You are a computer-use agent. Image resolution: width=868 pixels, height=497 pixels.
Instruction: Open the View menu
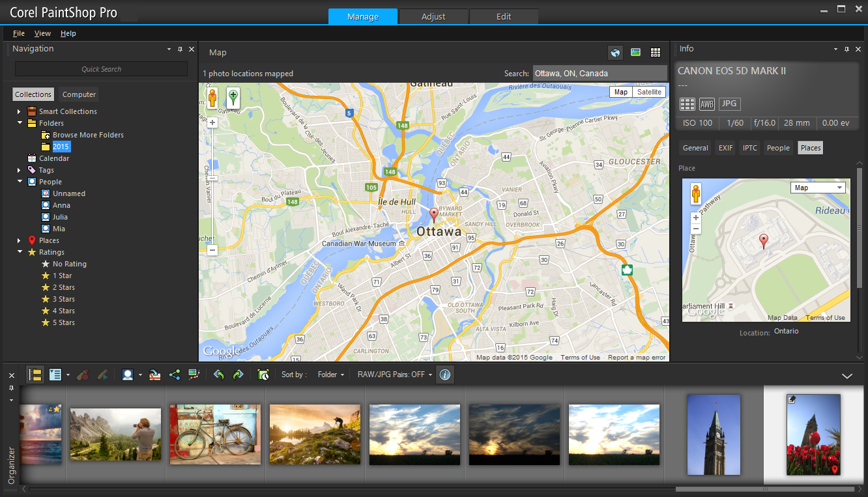(x=42, y=33)
